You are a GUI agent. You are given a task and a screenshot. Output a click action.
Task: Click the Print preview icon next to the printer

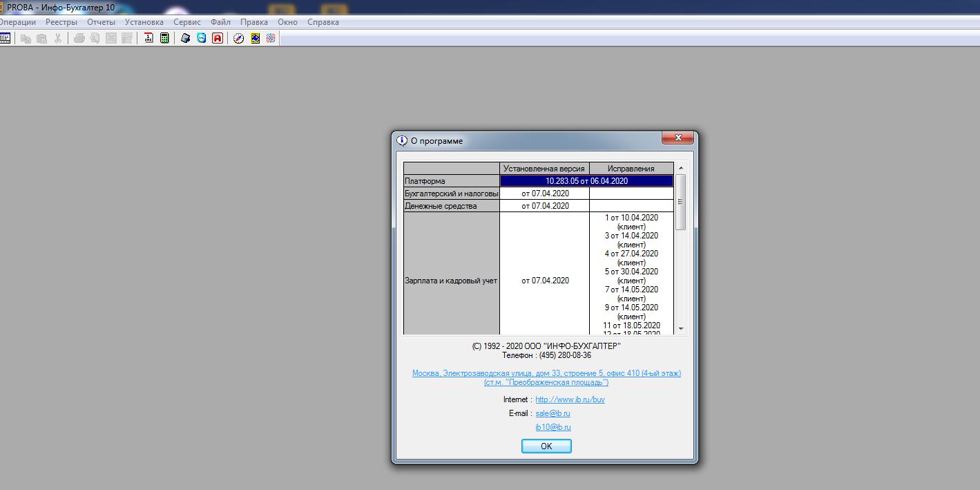pyautogui.click(x=95, y=39)
